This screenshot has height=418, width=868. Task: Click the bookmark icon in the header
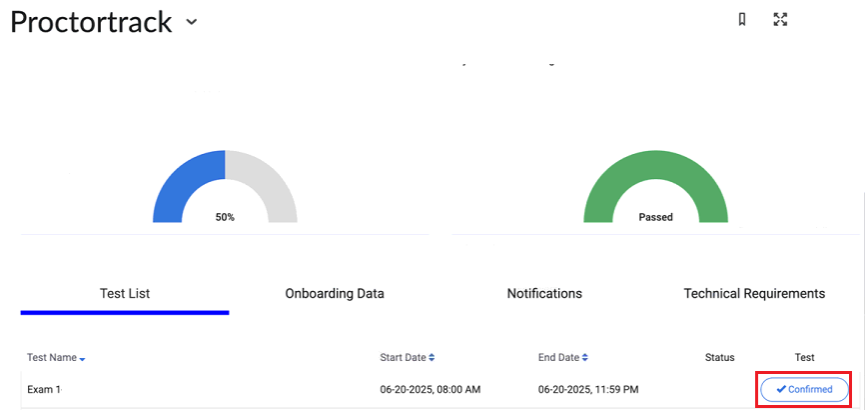coord(742,19)
